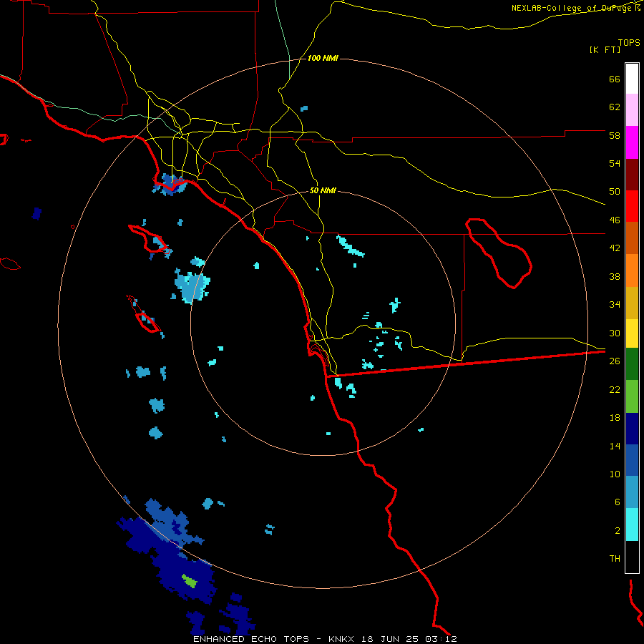Click the legend value 58

tap(615, 135)
